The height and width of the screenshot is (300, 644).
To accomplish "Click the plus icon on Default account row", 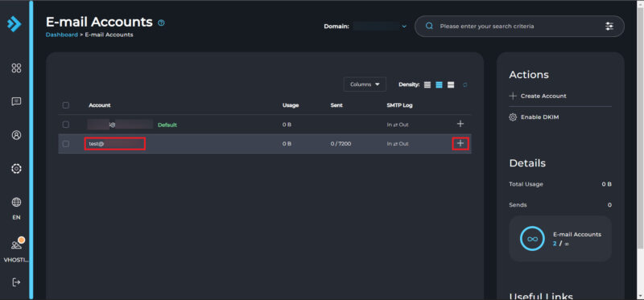I will [x=460, y=124].
